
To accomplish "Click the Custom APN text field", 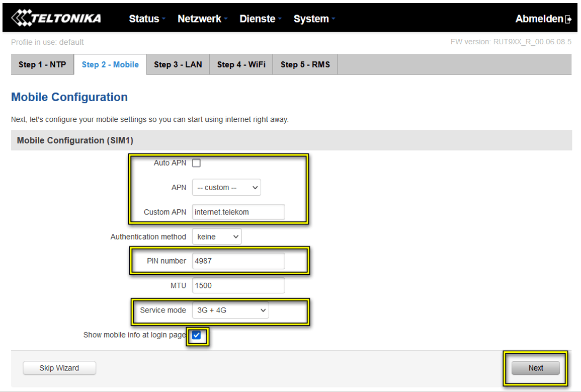I will coord(238,212).
